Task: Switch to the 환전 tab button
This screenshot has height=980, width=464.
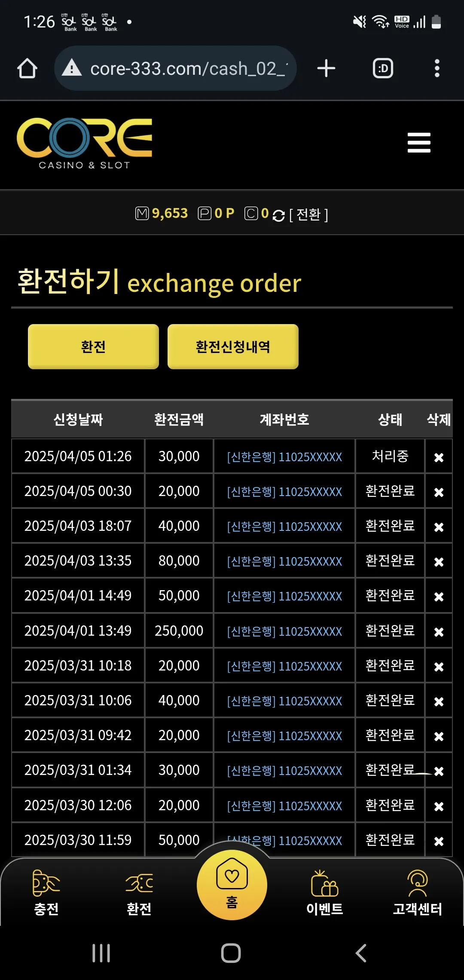Action: pos(93,346)
